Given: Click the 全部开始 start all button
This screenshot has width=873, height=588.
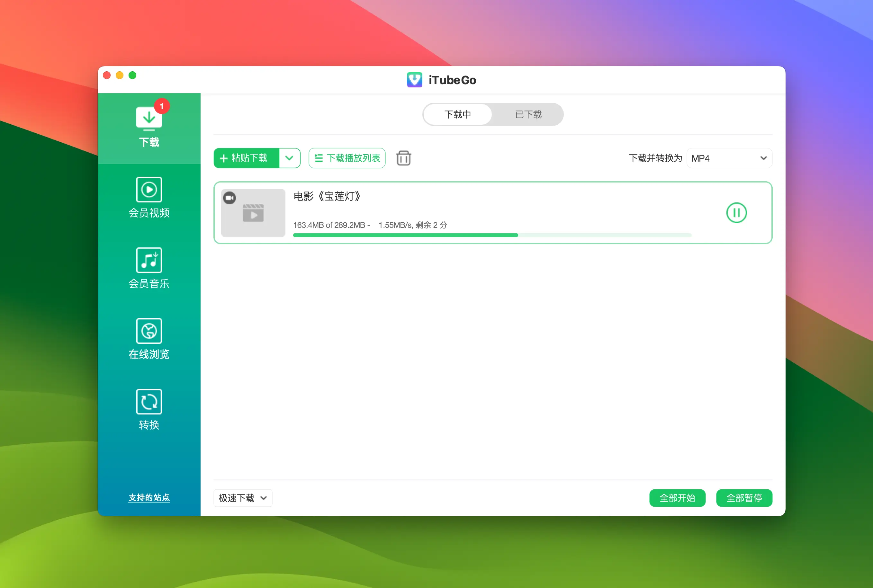Looking at the screenshot, I should coord(677,498).
